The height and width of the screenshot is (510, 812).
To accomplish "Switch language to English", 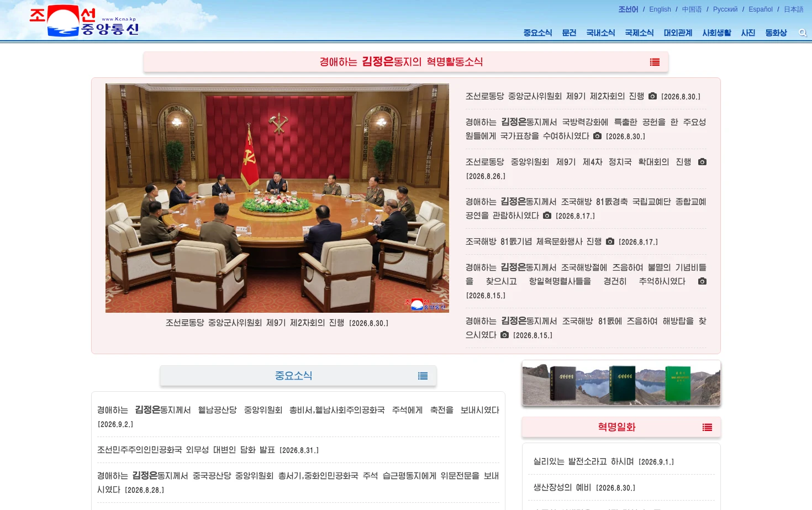I will [660, 9].
